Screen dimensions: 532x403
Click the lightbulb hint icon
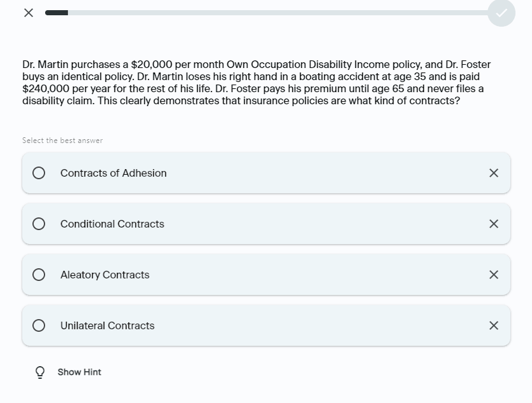(x=39, y=372)
